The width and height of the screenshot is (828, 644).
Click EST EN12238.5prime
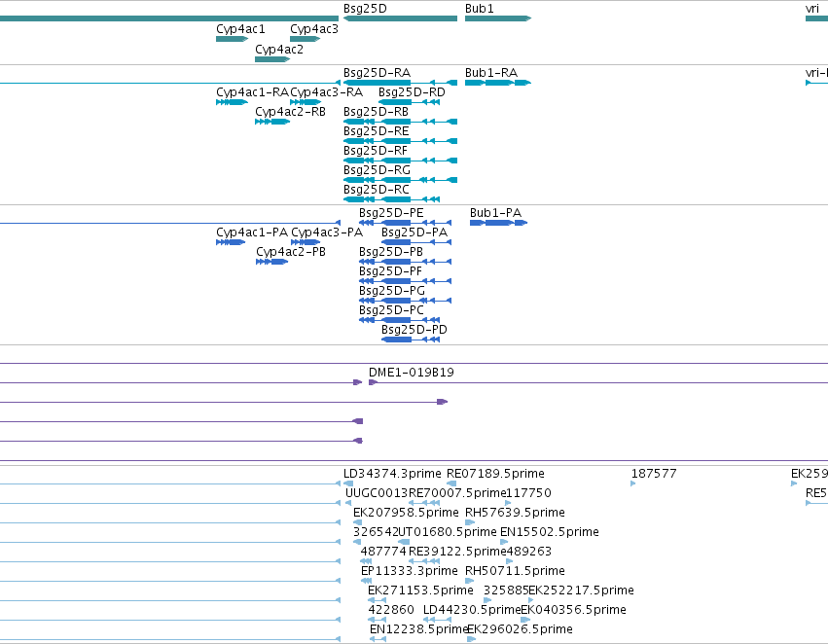[x=419, y=630]
